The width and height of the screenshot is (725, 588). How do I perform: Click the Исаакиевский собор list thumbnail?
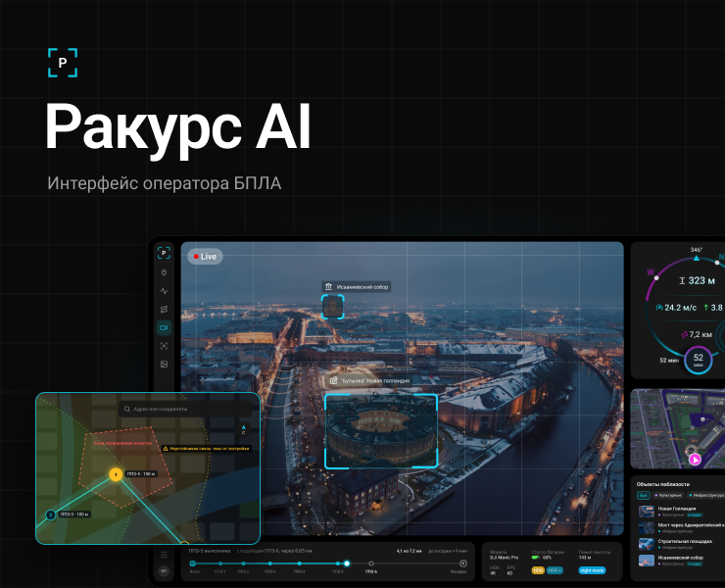click(647, 561)
